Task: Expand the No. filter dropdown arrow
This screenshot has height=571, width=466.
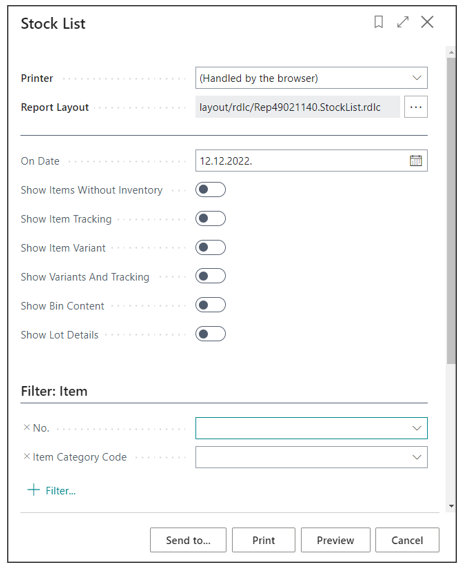Action: 417,428
